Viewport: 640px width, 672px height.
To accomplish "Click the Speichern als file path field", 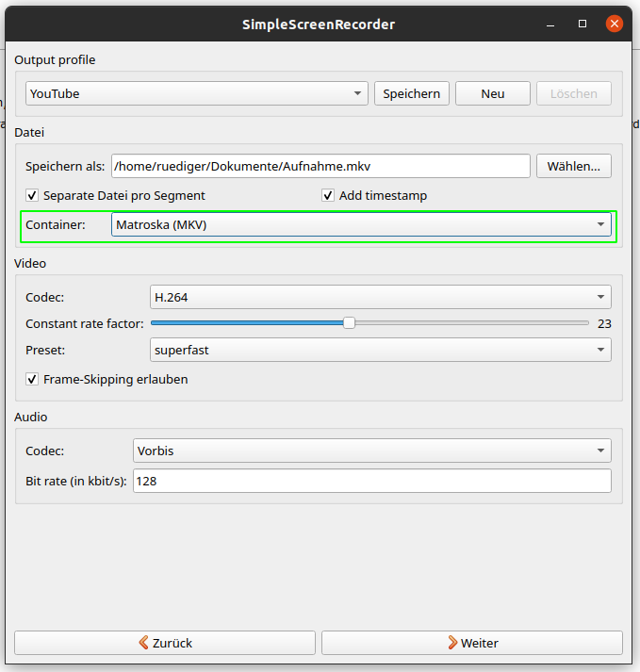I will point(320,166).
